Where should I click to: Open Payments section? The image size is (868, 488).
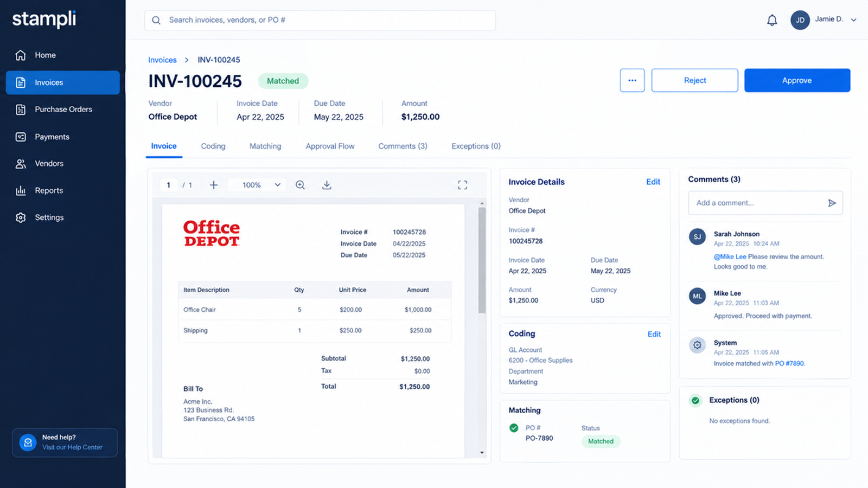coord(63,137)
